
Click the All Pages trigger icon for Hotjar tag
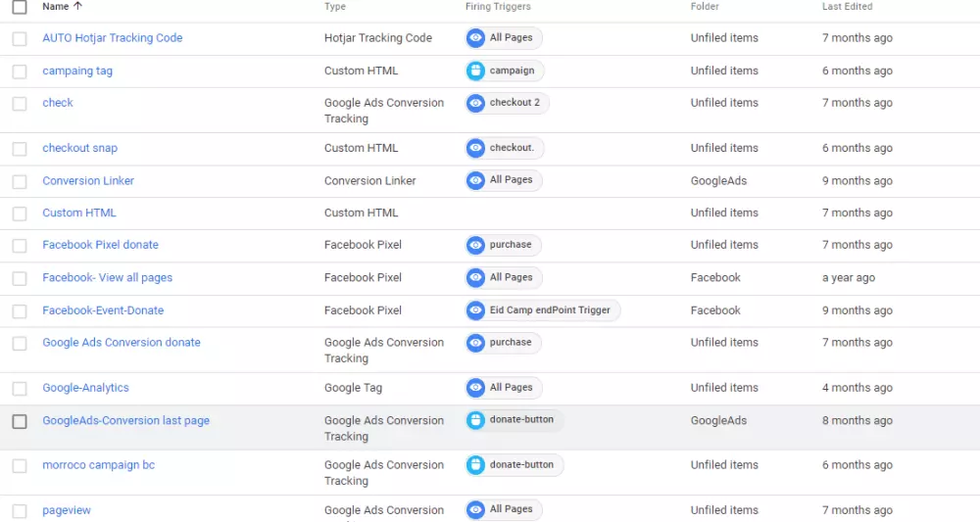[x=475, y=38]
